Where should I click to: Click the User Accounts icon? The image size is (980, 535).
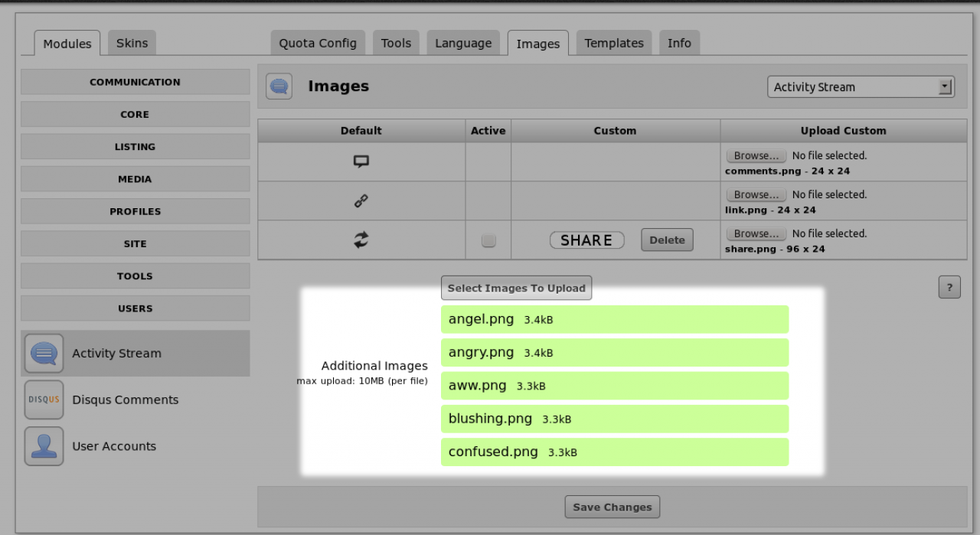pyautogui.click(x=44, y=446)
